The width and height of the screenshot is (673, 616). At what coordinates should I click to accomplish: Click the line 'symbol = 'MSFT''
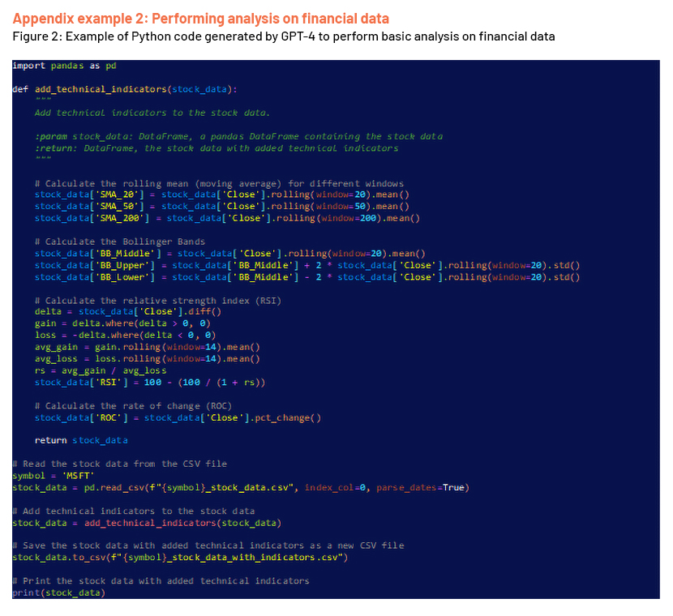(x=54, y=476)
